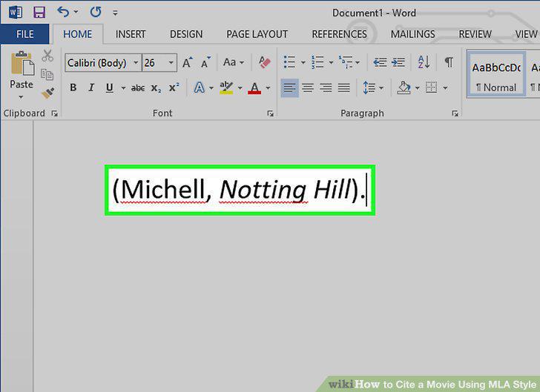Select Align Left

coord(289,88)
